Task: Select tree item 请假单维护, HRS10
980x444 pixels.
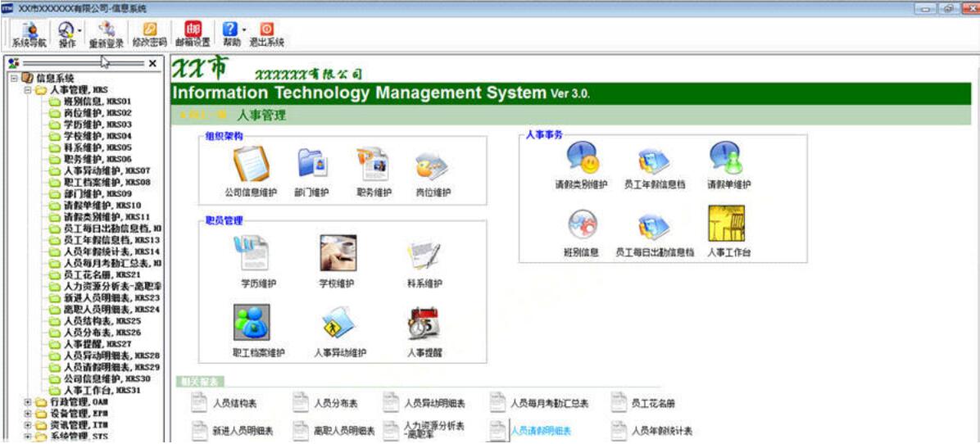Action: point(102,205)
